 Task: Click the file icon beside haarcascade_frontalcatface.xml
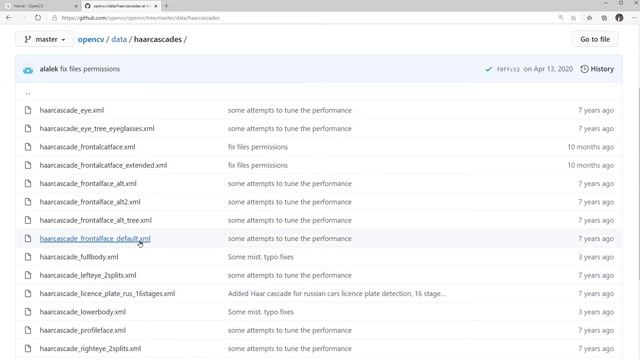coord(28,147)
